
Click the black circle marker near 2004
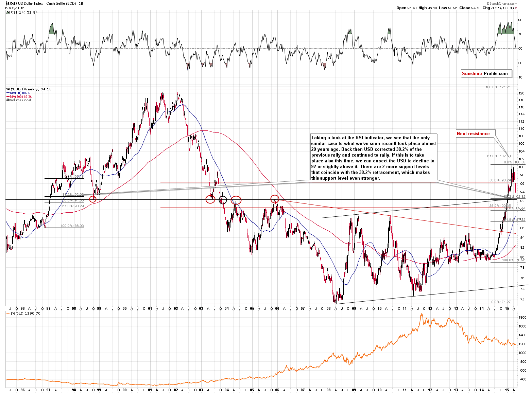223,200
